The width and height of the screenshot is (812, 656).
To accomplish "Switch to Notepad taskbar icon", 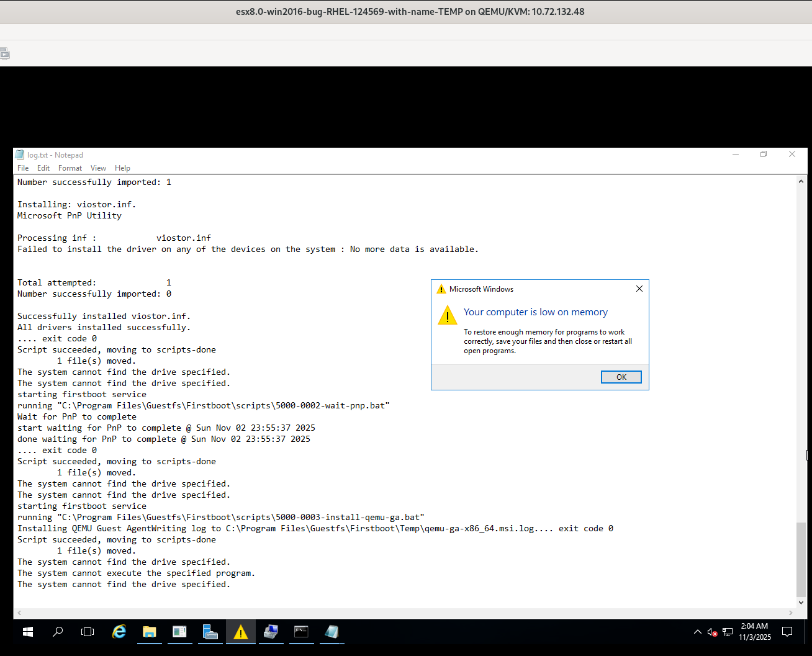I will [x=332, y=632].
